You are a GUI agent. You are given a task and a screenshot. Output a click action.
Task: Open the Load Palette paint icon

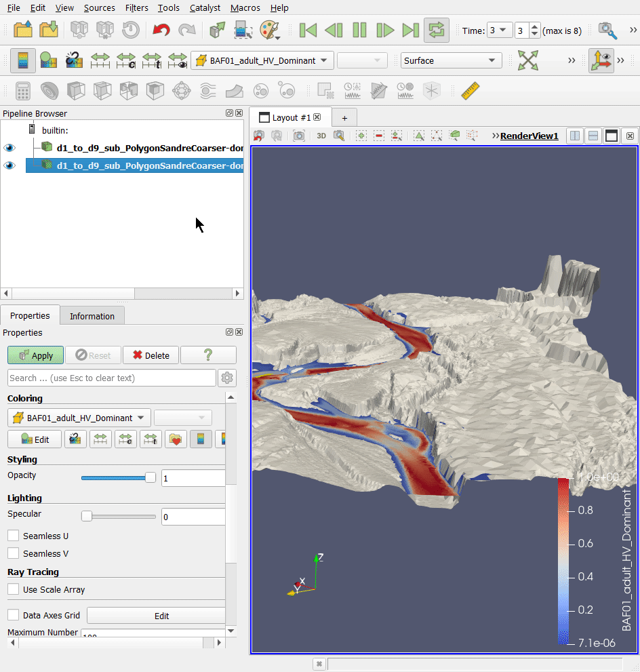click(269, 30)
